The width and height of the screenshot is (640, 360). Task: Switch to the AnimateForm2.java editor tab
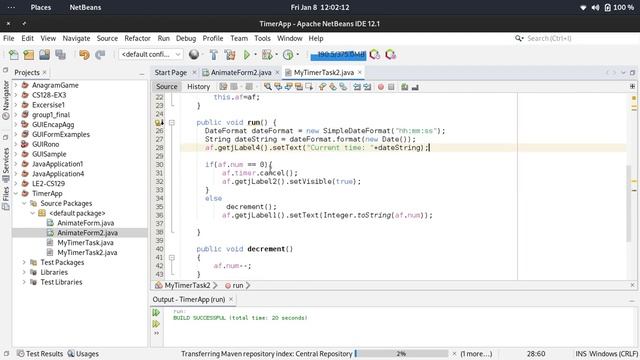pyautogui.click(x=241, y=73)
